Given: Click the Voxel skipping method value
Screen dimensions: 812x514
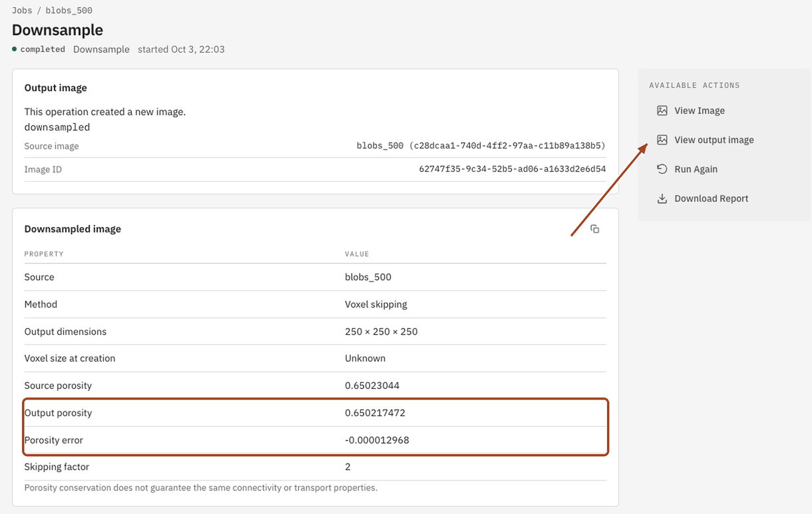Looking at the screenshot, I should tap(376, 304).
